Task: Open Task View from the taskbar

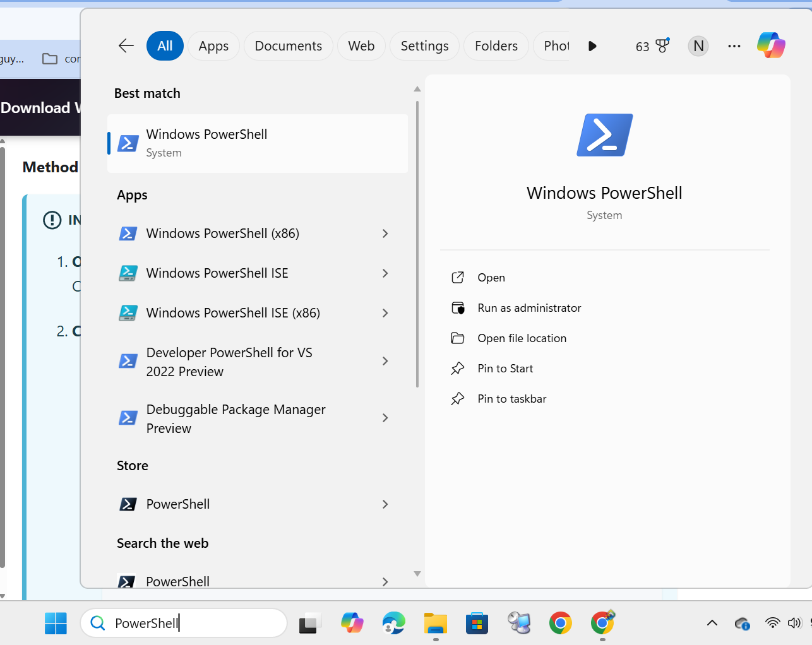Action: pyautogui.click(x=310, y=624)
